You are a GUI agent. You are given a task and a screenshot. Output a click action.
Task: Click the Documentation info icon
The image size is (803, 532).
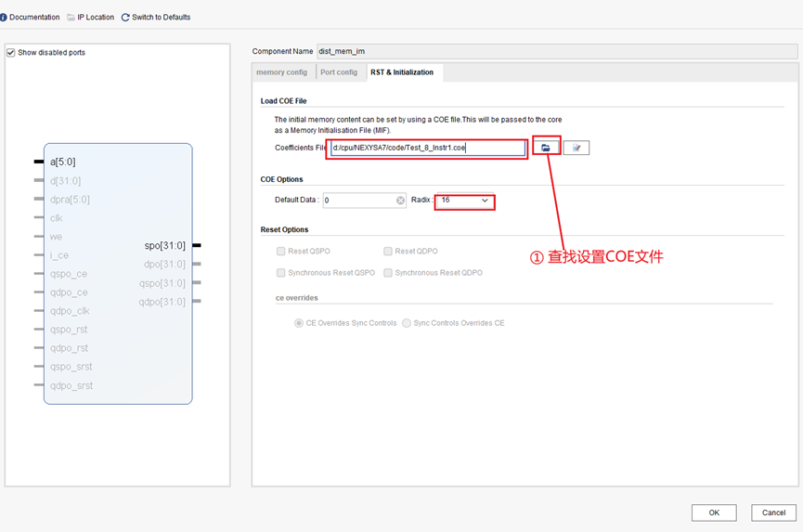tap(4, 18)
